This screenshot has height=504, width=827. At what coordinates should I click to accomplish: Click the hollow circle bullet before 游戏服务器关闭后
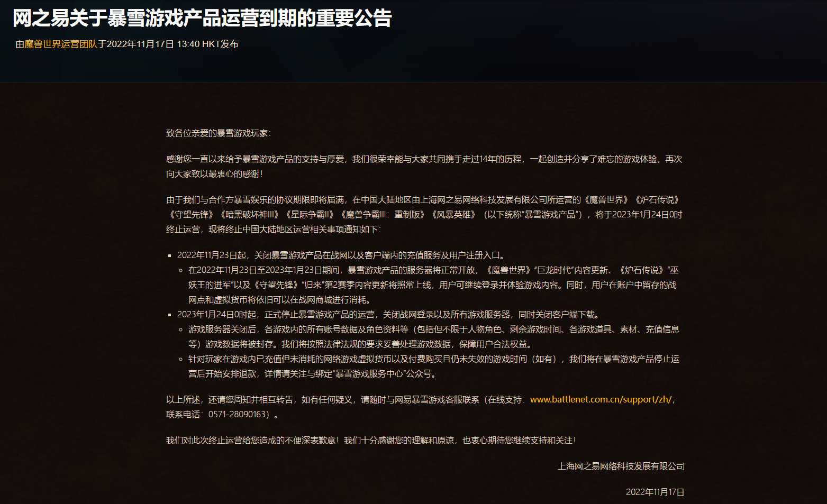(181, 329)
